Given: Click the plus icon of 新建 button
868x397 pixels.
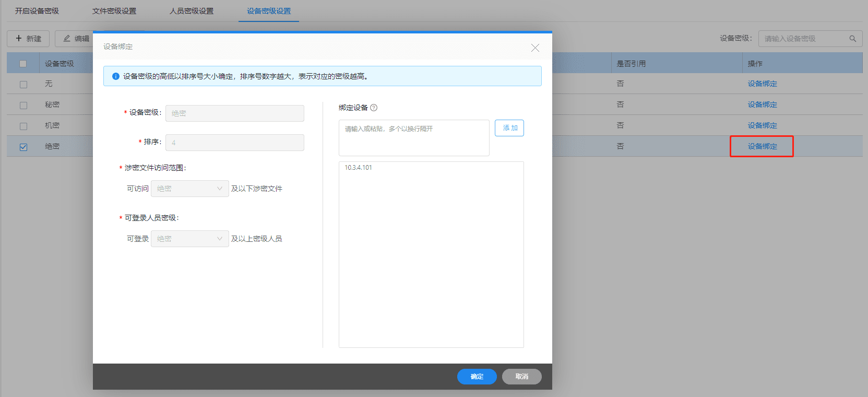Looking at the screenshot, I should point(19,38).
